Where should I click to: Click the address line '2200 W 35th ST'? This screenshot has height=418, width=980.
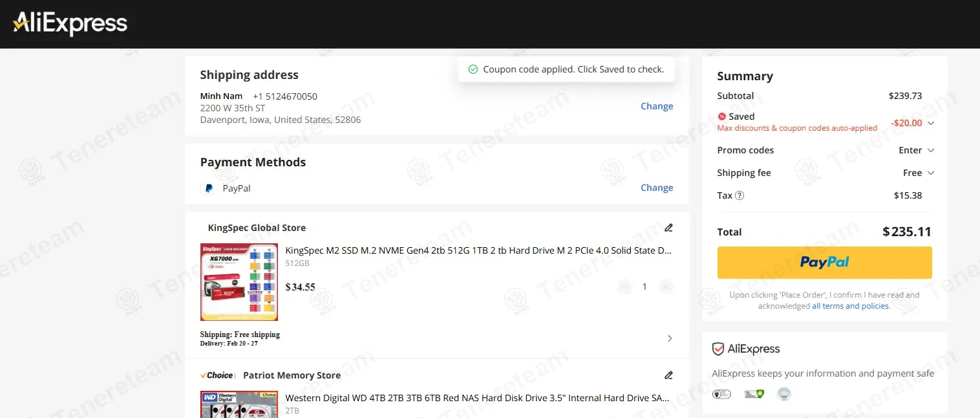click(233, 108)
